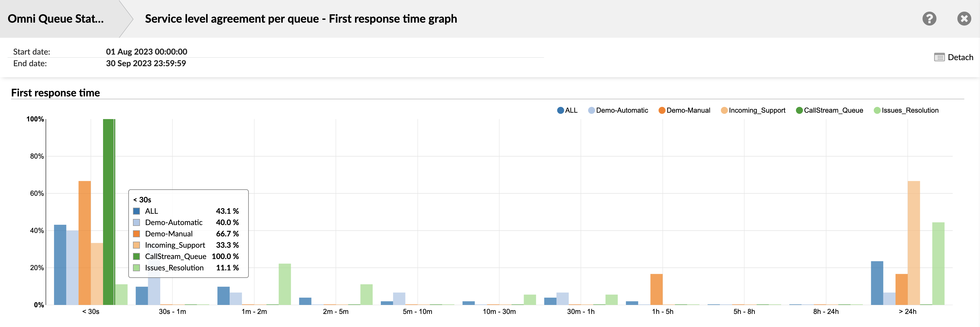Screen dimensions: 980x327
Task: Click the CallStream_Queue 100% bar under 30s
Action: coord(109,212)
